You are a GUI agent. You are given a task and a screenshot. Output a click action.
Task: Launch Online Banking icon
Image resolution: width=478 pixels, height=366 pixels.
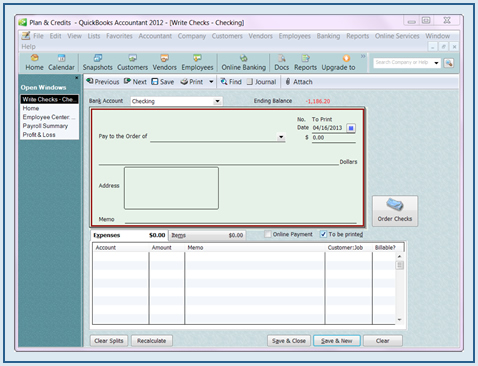pos(244,63)
